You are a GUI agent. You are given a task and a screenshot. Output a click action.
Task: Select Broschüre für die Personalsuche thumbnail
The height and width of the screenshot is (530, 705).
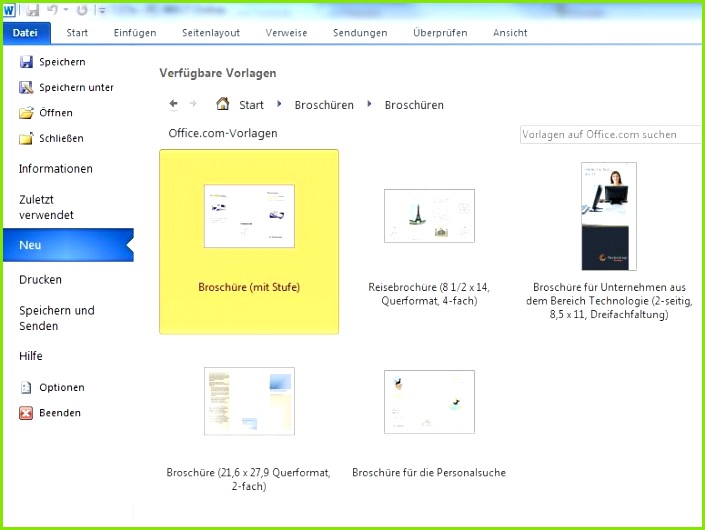tap(429, 402)
